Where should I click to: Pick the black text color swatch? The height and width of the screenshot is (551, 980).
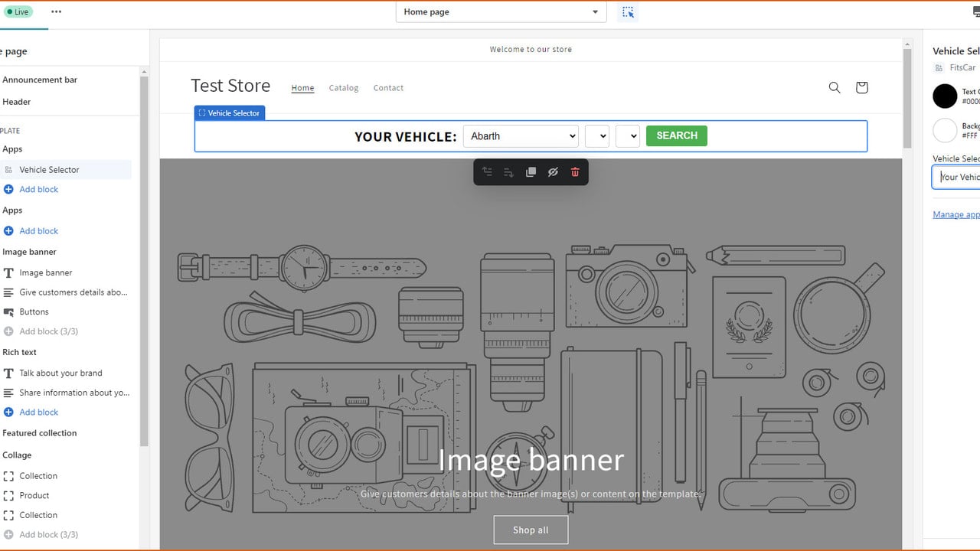945,96
